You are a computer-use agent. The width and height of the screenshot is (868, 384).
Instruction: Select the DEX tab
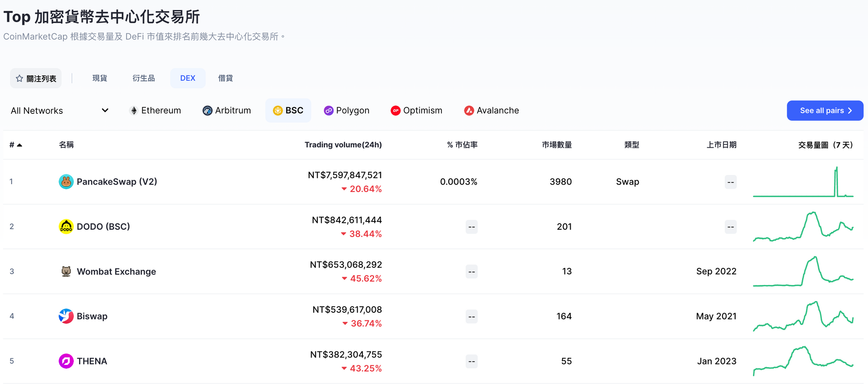pos(188,78)
